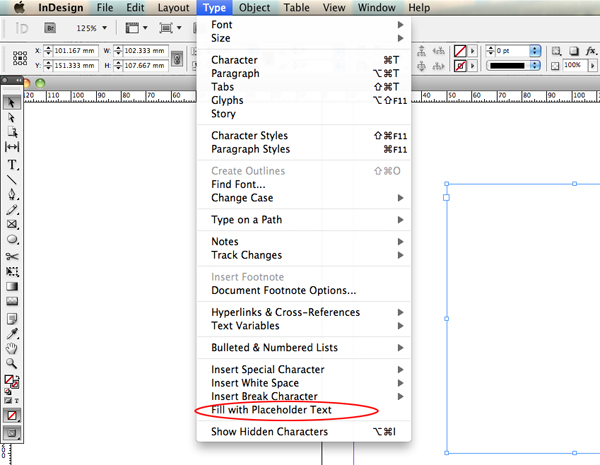This screenshot has height=465, width=600.
Task: Click the green zoom window button
Action: [40, 83]
